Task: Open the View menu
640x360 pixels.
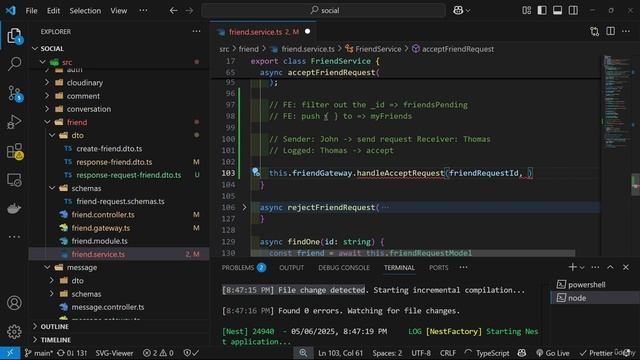Action: tap(119, 11)
